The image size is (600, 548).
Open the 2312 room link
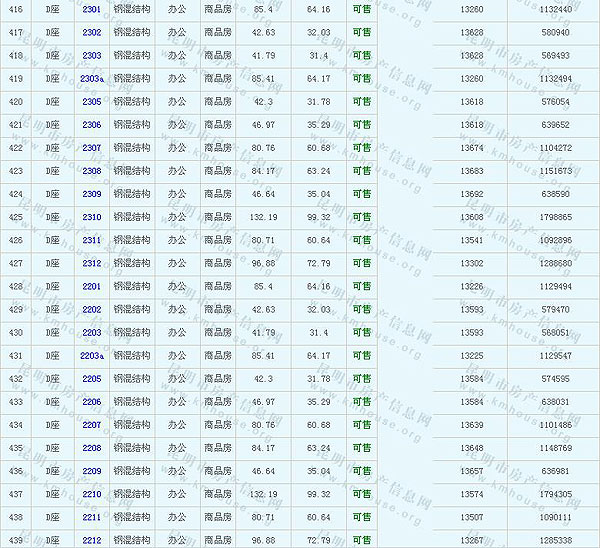[x=91, y=263]
